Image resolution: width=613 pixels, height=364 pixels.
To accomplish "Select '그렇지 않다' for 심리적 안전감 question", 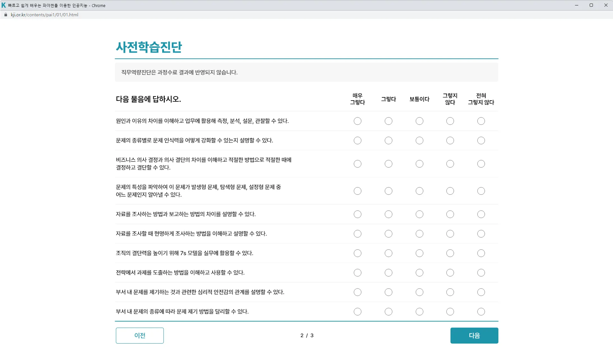I will (450, 292).
